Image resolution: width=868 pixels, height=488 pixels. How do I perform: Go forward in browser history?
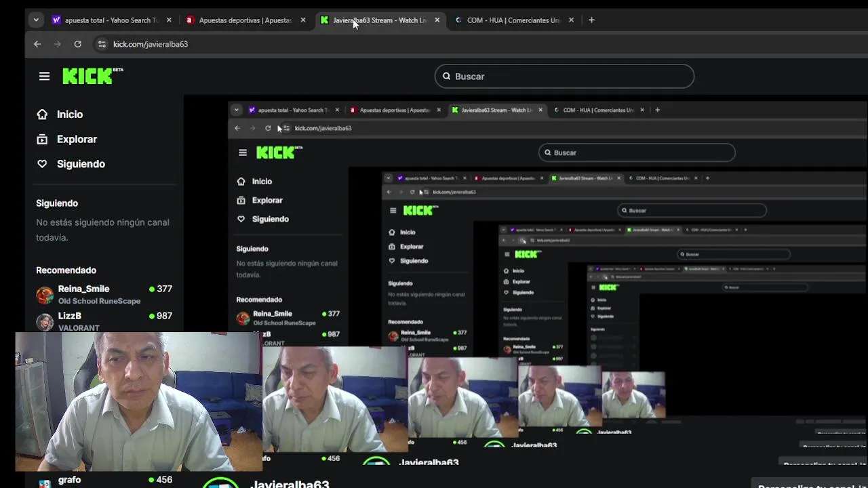[x=58, y=44]
